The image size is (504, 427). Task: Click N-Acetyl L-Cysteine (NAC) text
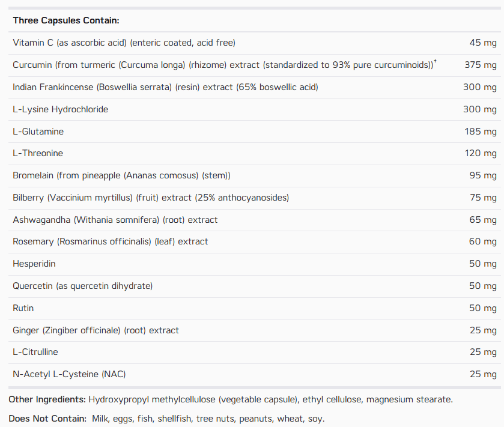[69, 374]
